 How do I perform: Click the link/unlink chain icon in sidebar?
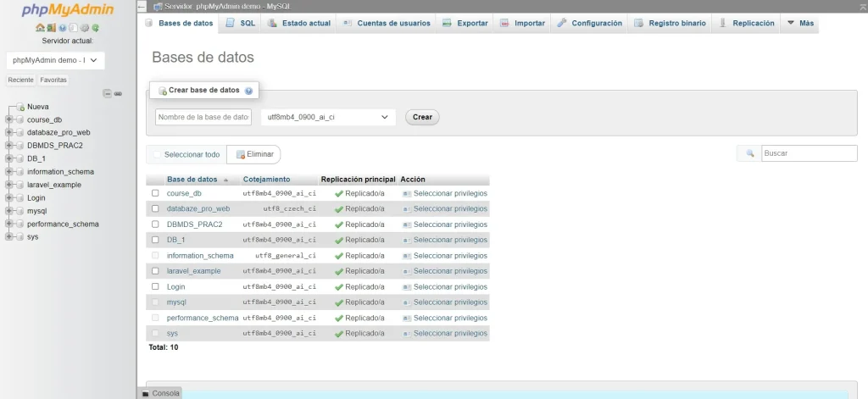[x=118, y=93]
